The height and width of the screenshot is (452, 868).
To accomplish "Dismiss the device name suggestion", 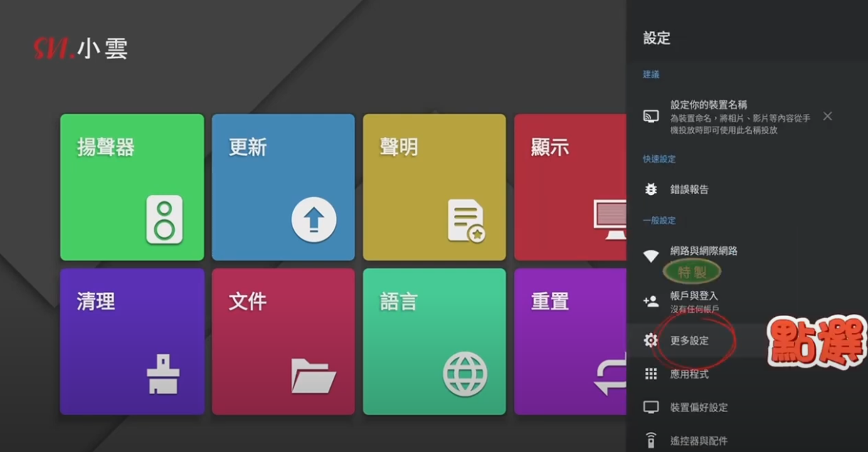I will 827,116.
